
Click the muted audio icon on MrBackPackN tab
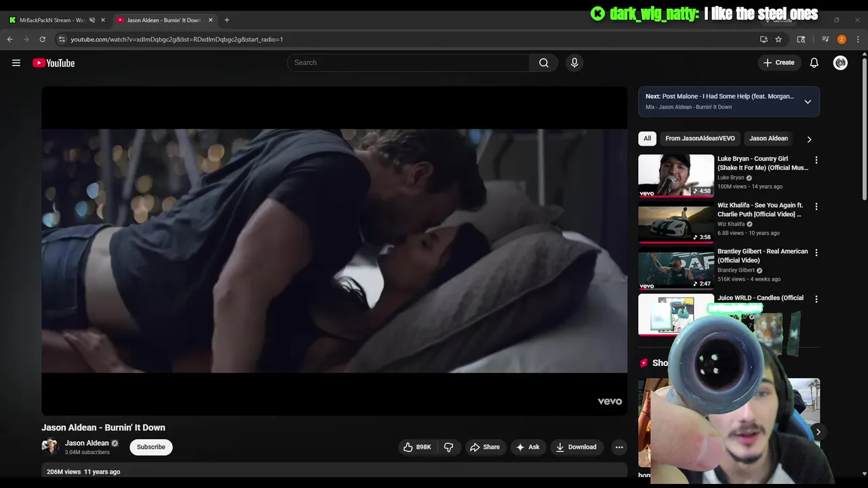(92, 20)
